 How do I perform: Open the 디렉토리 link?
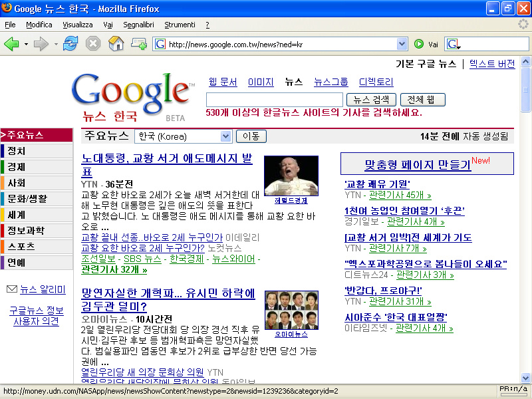(376, 82)
